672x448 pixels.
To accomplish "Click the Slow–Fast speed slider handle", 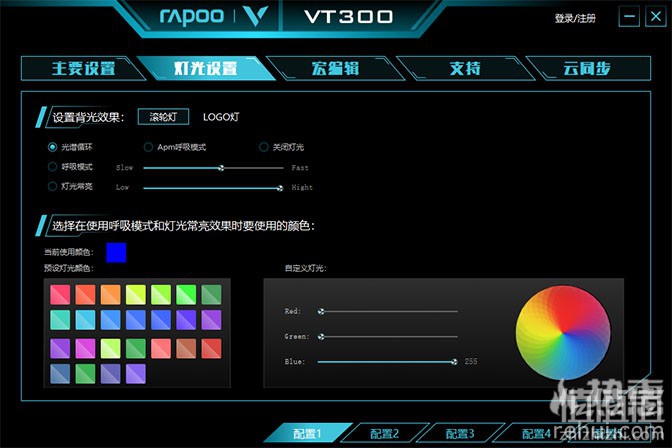I will [x=221, y=168].
